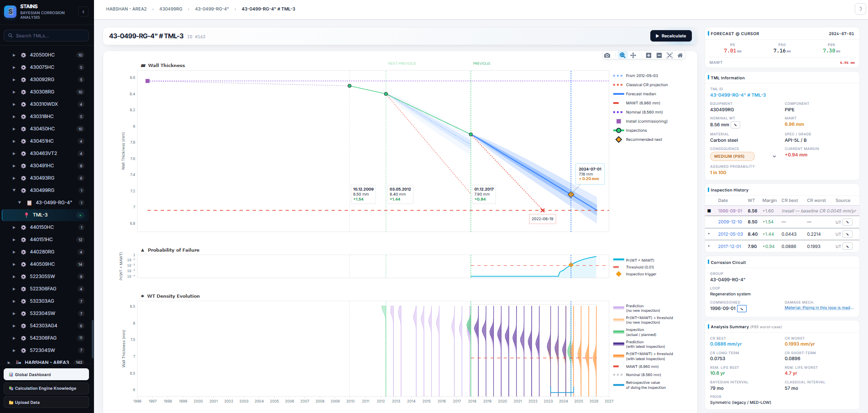Screen dimensions: 868x413
Task: Open Calculation Engine Knowledge
Action: [46, 388]
